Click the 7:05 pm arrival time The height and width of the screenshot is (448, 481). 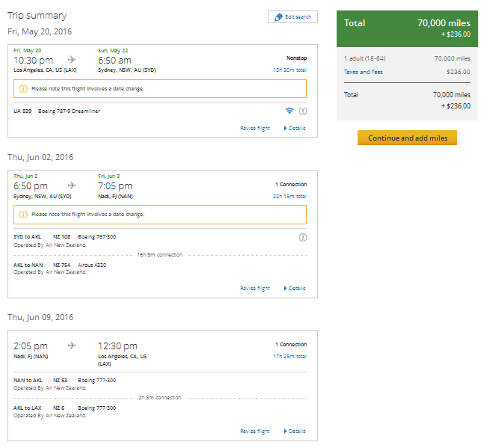click(x=115, y=185)
